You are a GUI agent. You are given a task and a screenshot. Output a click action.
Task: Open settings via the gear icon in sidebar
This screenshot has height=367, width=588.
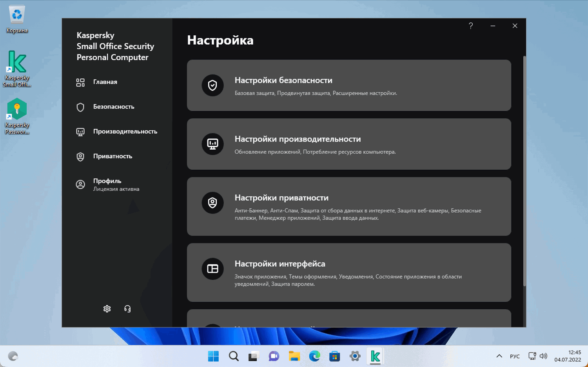(107, 309)
